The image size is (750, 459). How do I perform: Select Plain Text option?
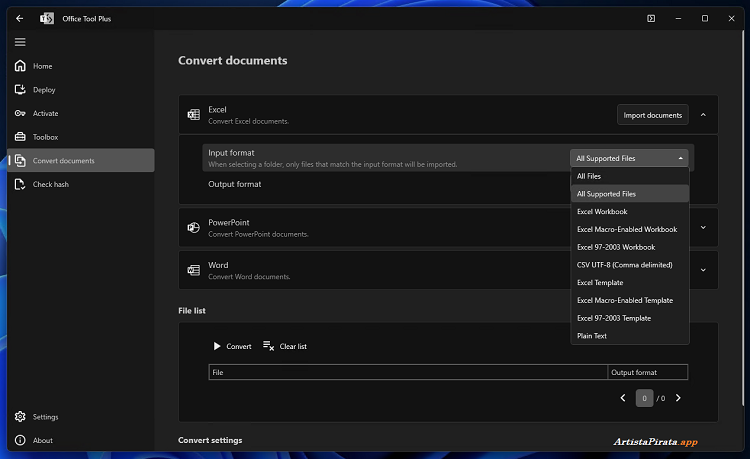pos(630,336)
